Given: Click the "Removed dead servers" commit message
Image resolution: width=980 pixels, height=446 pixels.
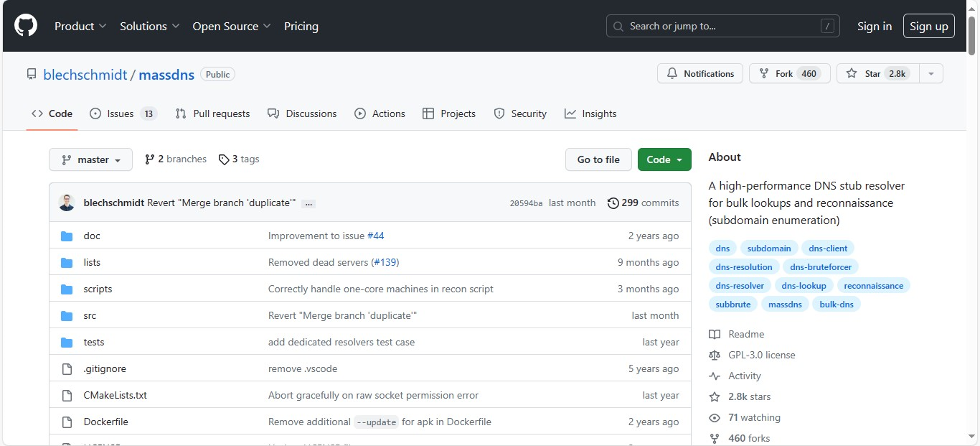Looking at the screenshot, I should click(x=318, y=262).
